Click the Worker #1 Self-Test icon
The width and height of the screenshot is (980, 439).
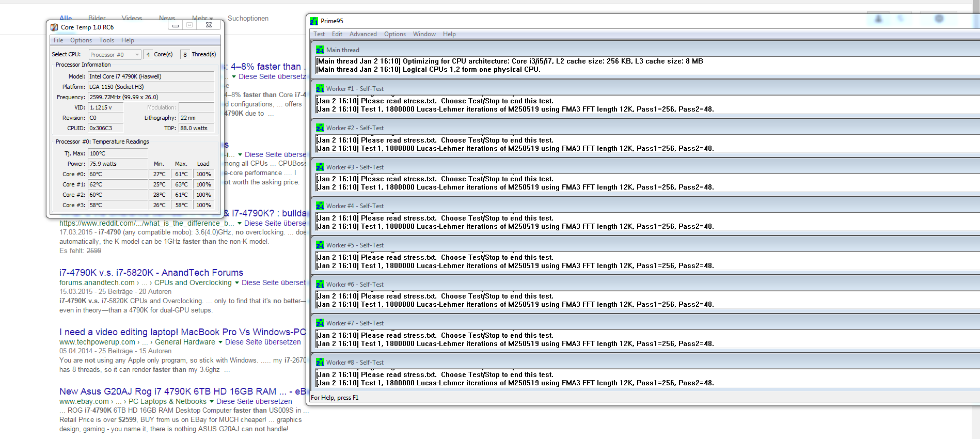point(320,89)
